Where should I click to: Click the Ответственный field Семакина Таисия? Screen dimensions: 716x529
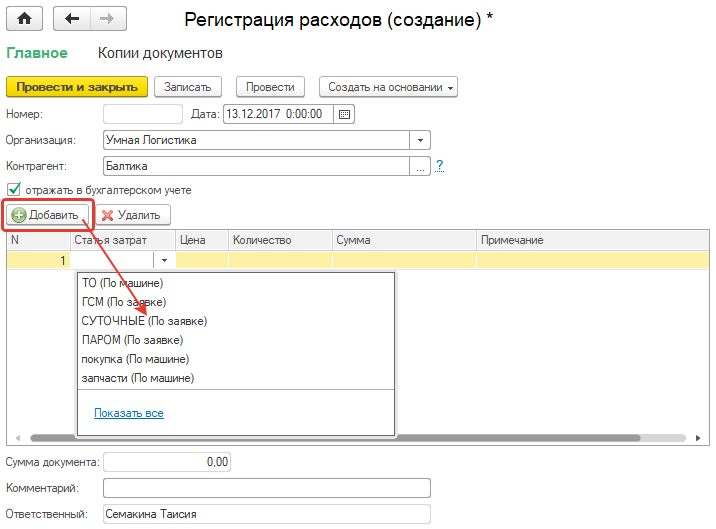click(267, 514)
